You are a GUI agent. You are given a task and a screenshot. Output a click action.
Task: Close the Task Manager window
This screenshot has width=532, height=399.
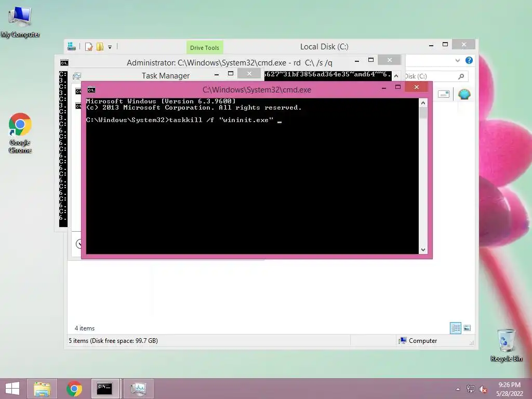click(x=249, y=74)
